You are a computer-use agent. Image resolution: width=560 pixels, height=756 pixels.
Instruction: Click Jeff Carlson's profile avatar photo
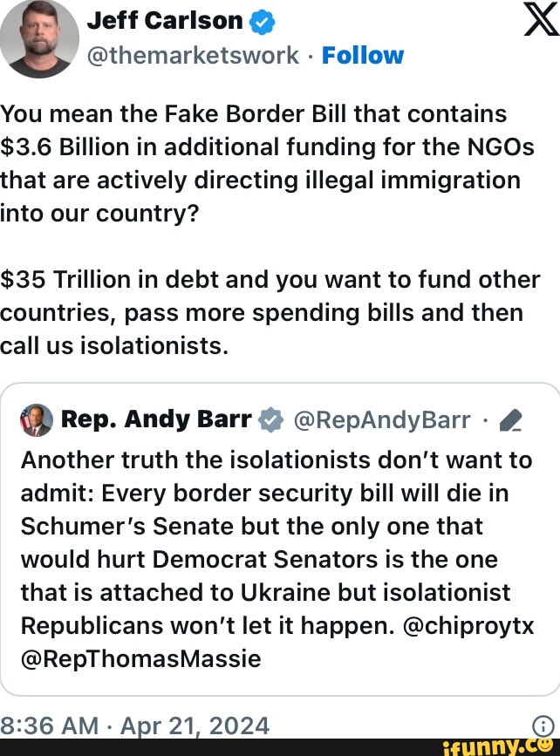tap(39, 38)
